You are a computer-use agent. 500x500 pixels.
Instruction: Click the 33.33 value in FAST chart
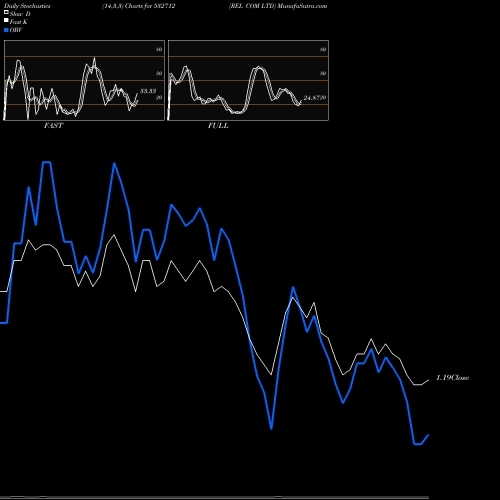148,91
